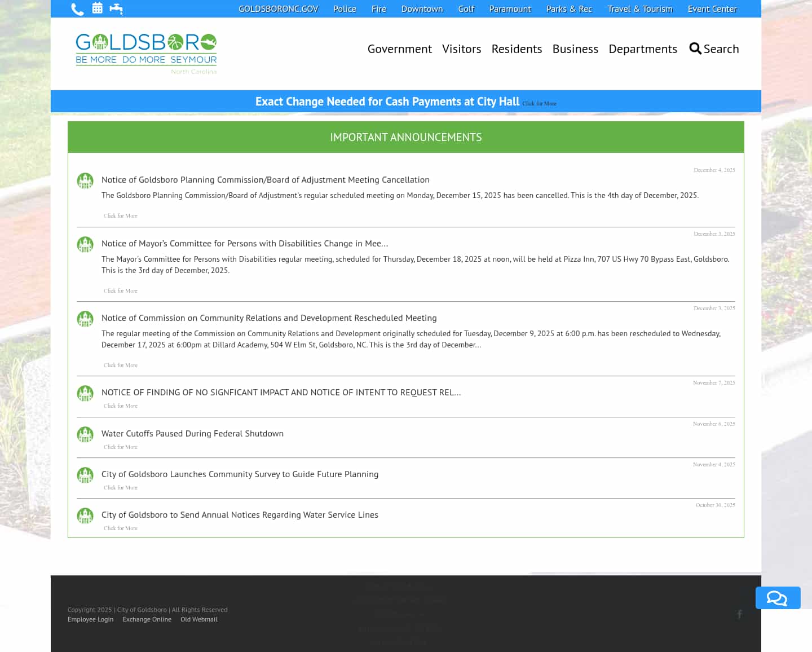Select Police in the top menu bar
812x652 pixels.
tap(344, 8)
